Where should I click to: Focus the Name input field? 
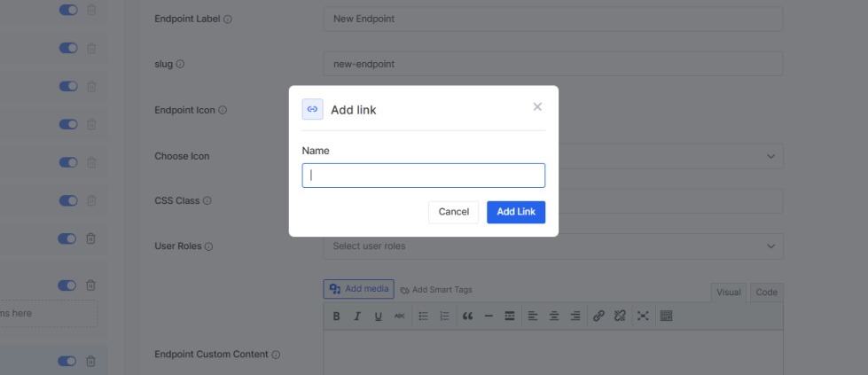pyautogui.click(x=423, y=176)
